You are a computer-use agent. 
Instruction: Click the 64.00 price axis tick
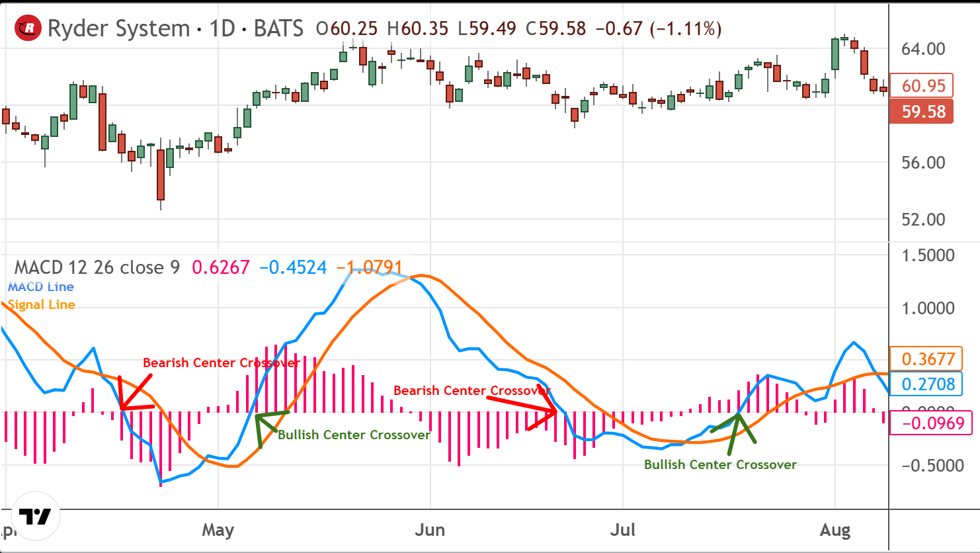click(923, 49)
